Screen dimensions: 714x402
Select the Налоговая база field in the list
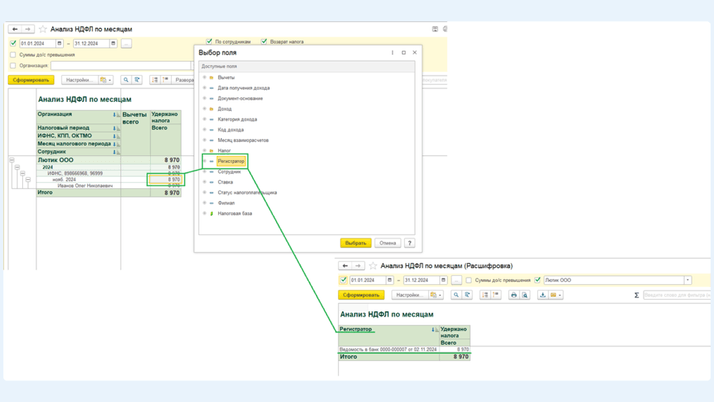[235, 213]
